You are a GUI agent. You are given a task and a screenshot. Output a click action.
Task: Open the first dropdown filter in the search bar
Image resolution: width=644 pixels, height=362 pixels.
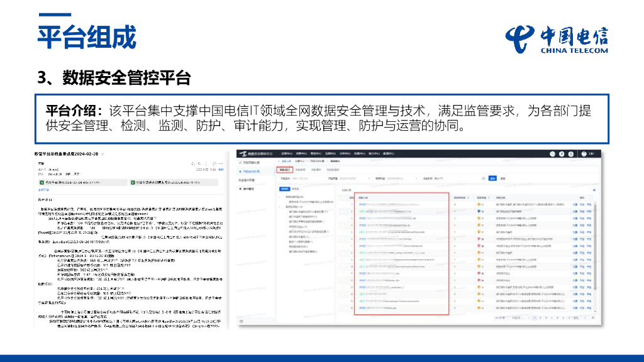pyautogui.click(x=355, y=178)
